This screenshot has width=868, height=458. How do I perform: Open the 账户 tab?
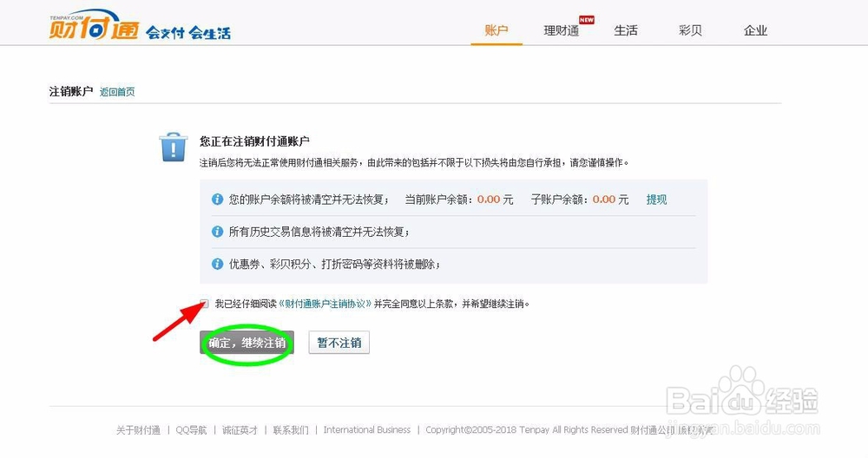(x=496, y=30)
